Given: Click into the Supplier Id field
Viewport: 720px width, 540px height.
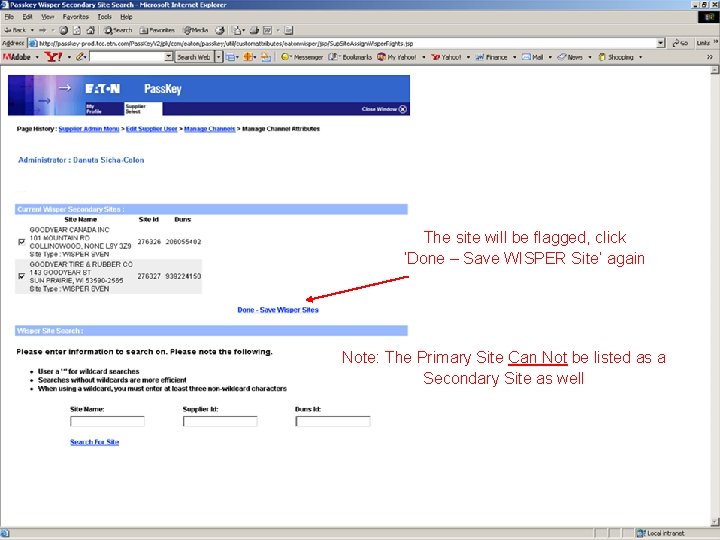Looking at the screenshot, I should pos(220,421).
